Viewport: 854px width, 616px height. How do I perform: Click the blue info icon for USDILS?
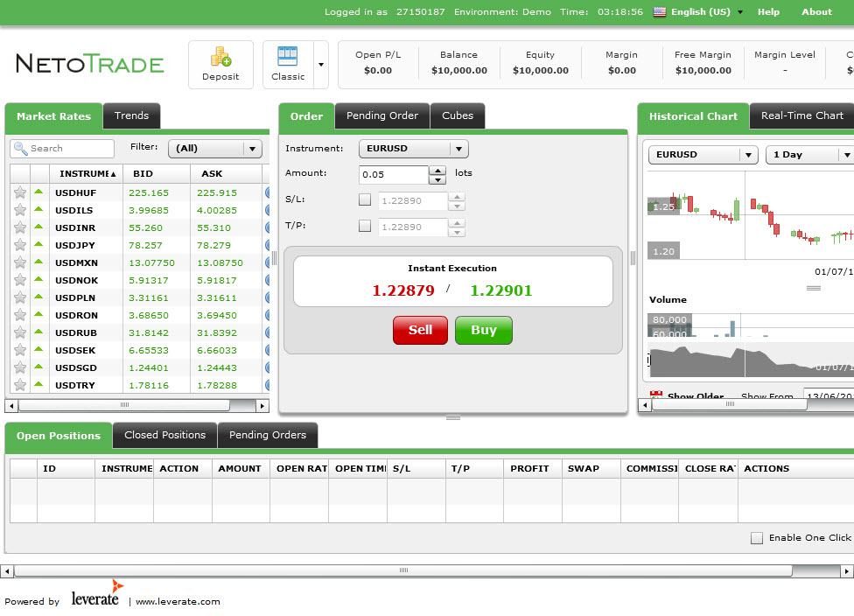(x=268, y=210)
